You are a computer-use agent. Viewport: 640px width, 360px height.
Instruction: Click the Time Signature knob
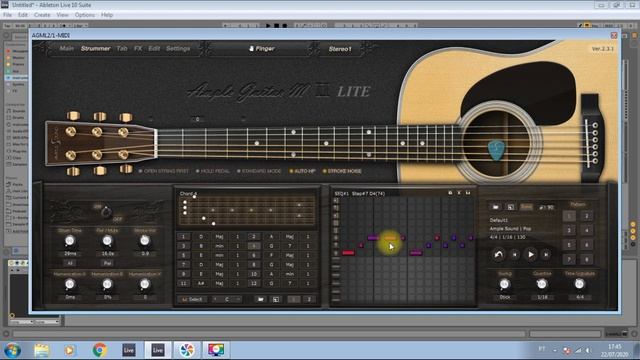coord(580,284)
